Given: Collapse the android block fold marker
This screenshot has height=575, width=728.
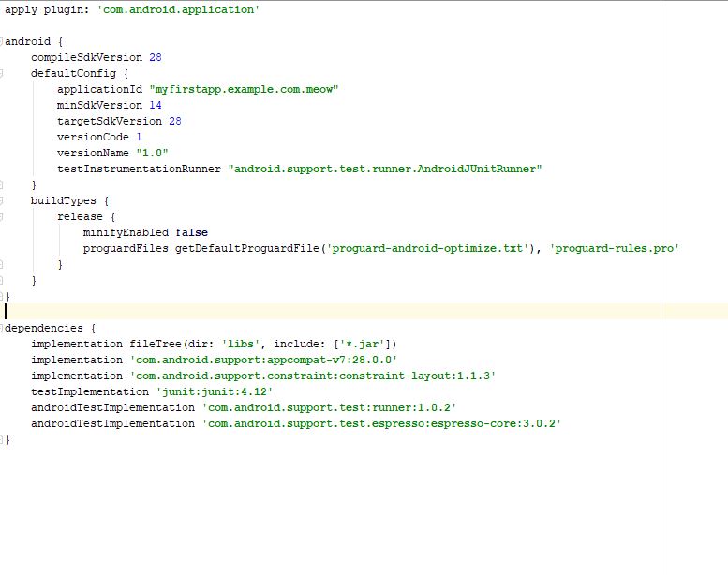Looking at the screenshot, I should pos(3,42).
